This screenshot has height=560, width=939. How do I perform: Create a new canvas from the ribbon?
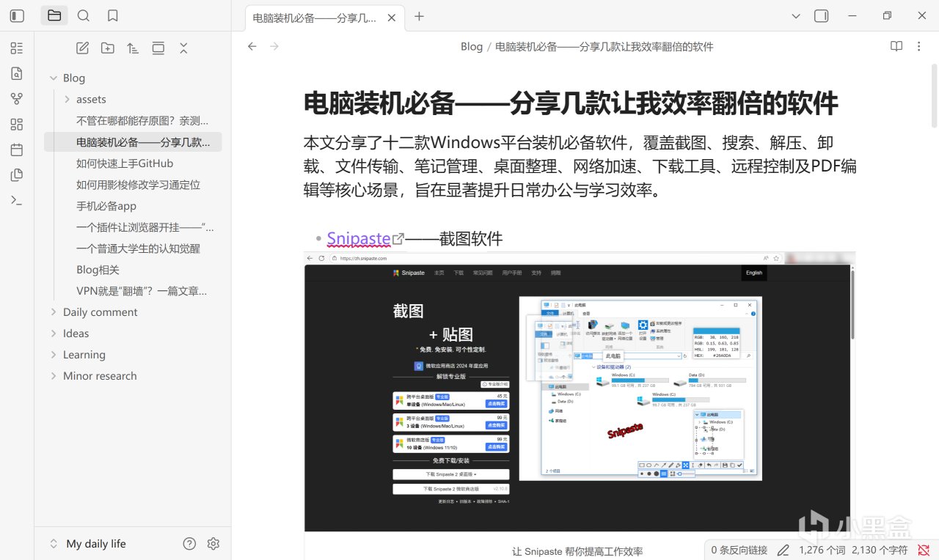(17, 125)
